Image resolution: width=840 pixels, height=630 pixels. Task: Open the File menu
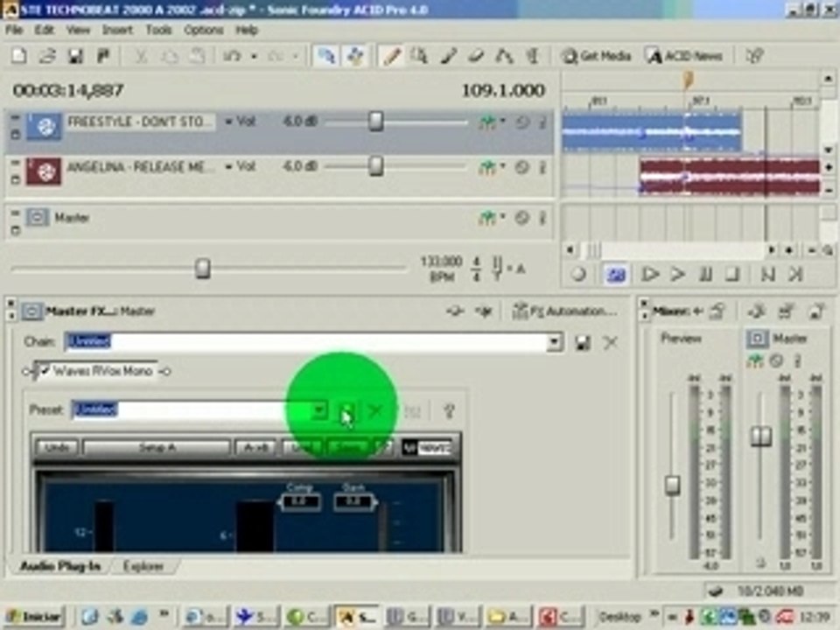14,30
